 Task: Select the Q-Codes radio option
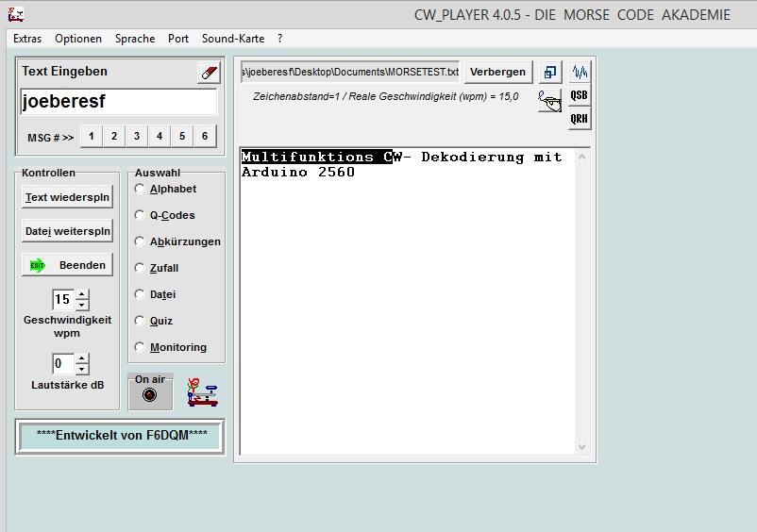141,215
